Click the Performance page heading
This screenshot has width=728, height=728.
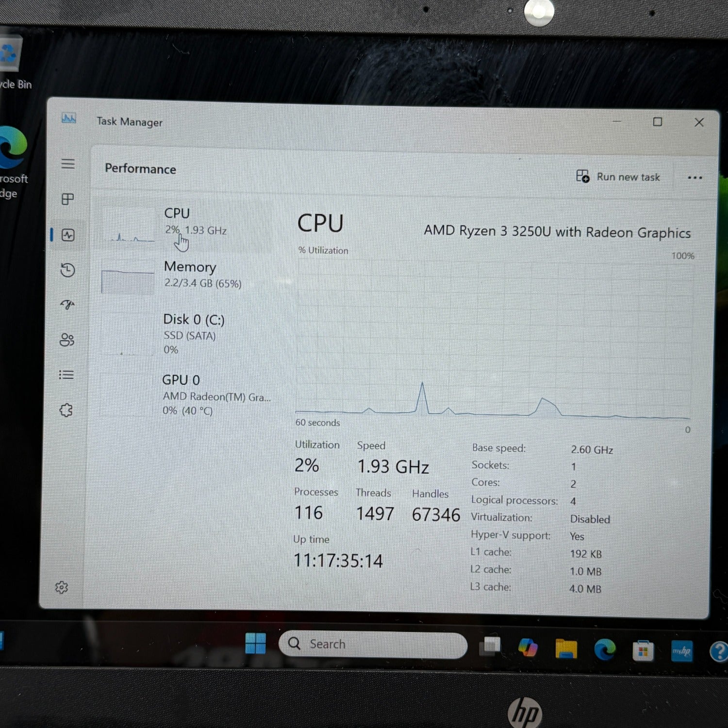140,169
